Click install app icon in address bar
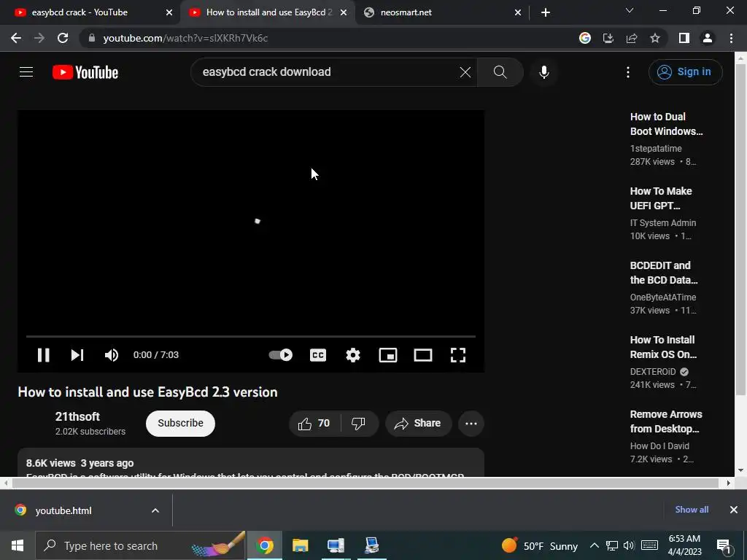 pos(608,38)
